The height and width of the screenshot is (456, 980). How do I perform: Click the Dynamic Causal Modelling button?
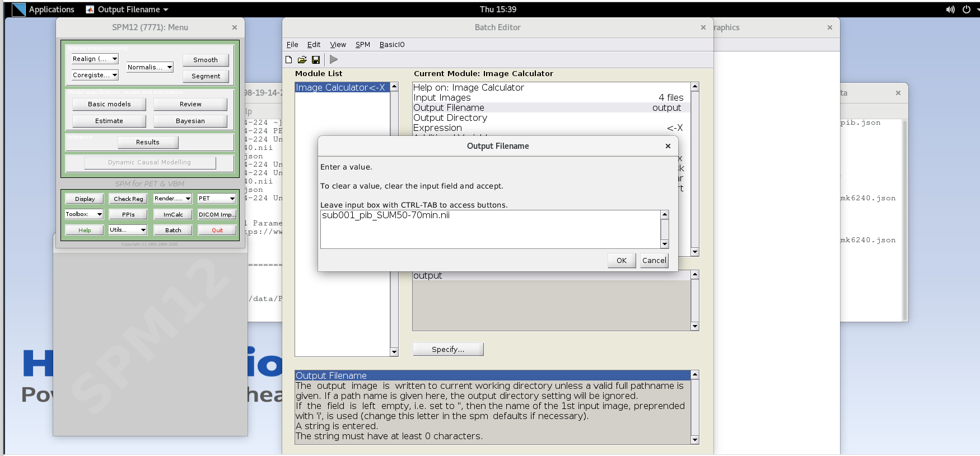coord(150,162)
